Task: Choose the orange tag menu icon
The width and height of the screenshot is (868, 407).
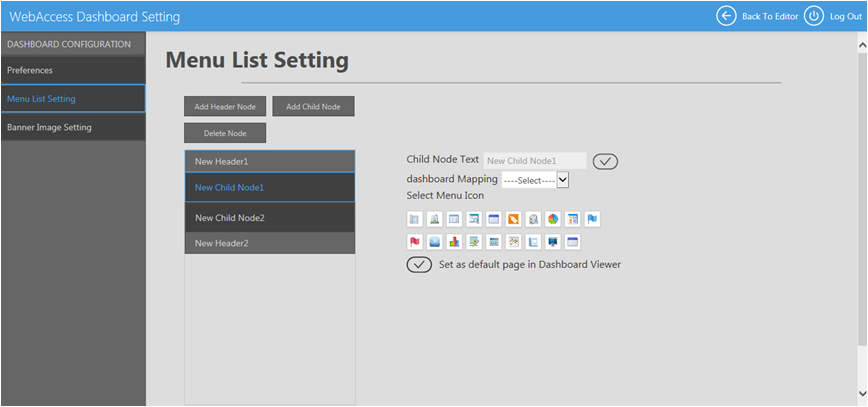Action: pos(513,219)
